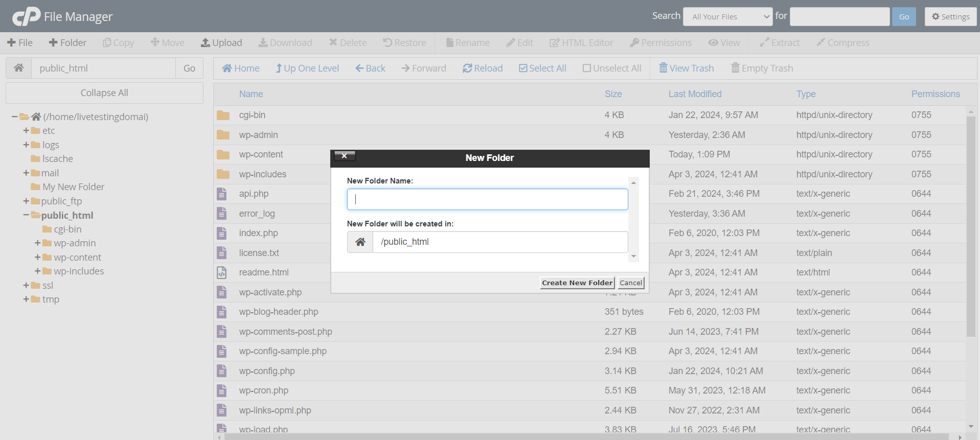Click the Forward navigation button

424,68
